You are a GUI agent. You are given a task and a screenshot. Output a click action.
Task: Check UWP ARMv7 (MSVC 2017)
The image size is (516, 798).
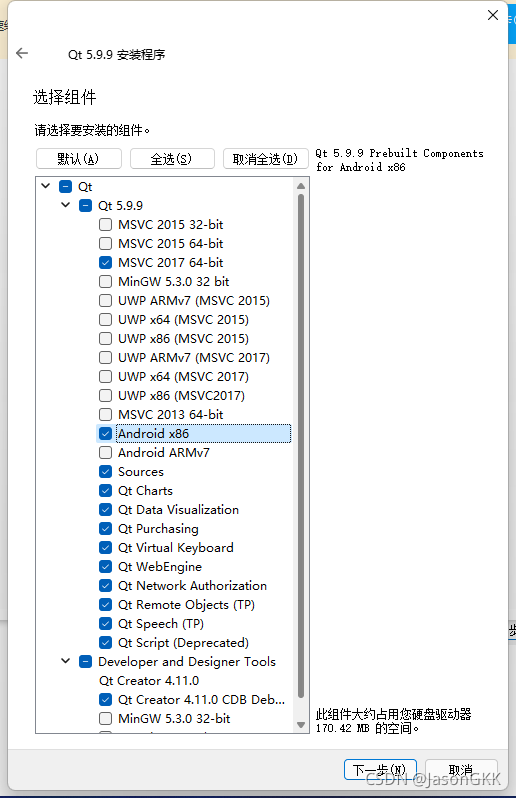(105, 357)
